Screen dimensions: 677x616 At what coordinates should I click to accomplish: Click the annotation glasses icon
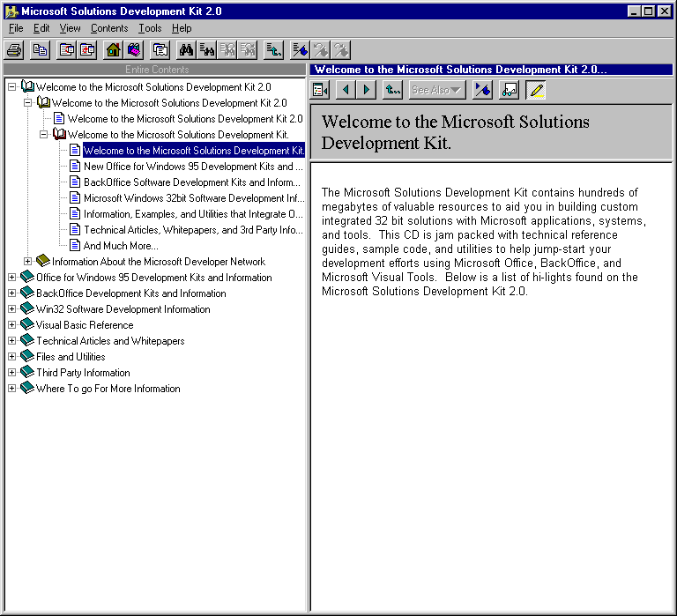tap(509, 90)
